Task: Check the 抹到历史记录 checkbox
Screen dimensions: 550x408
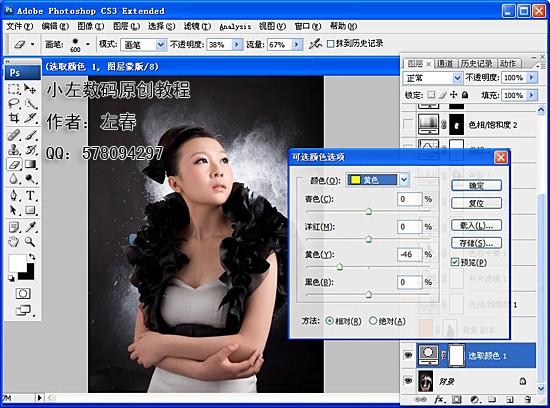Action: pos(330,44)
